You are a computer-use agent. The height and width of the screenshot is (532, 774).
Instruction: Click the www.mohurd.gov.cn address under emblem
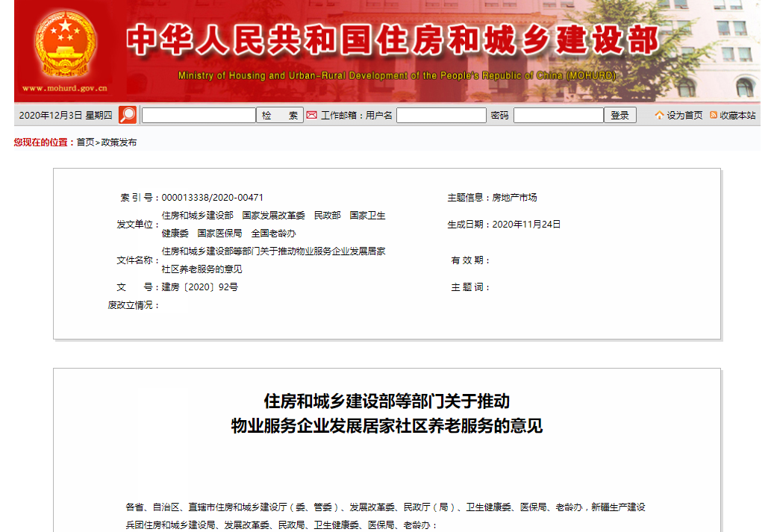64,88
